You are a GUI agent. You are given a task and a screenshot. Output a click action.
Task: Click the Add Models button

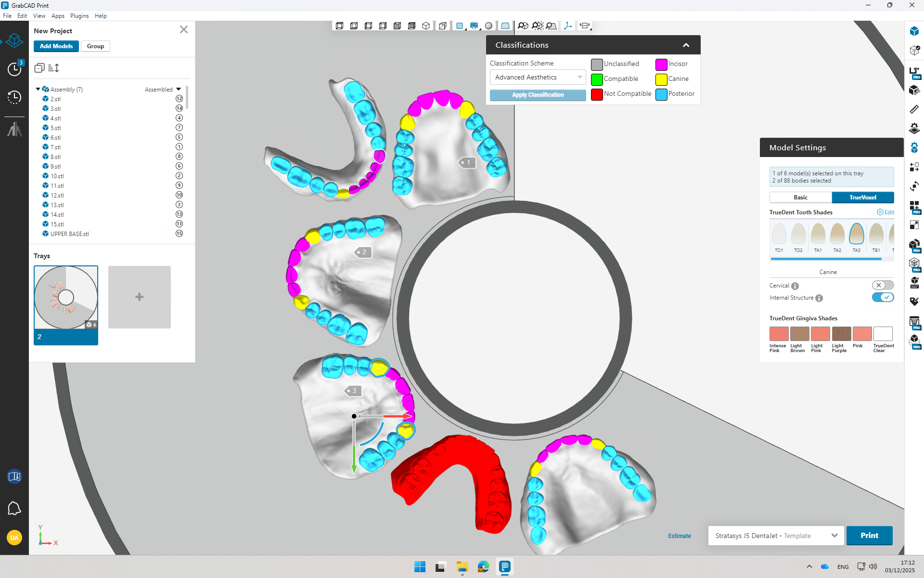[56, 46]
